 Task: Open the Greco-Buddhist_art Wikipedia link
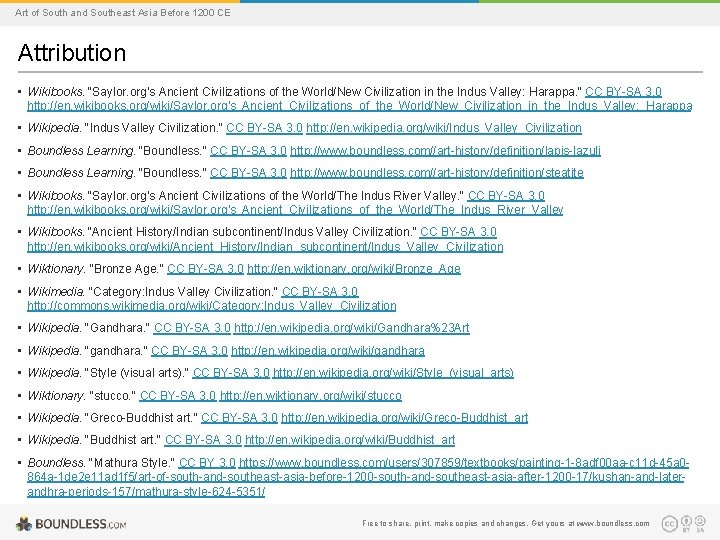(405, 417)
